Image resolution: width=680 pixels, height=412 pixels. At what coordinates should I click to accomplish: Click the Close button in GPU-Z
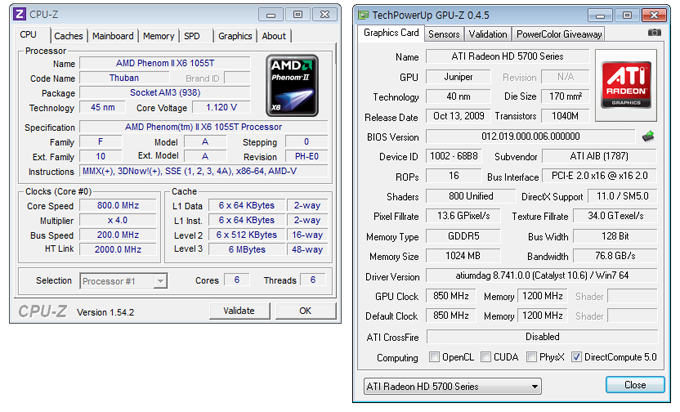tap(635, 385)
